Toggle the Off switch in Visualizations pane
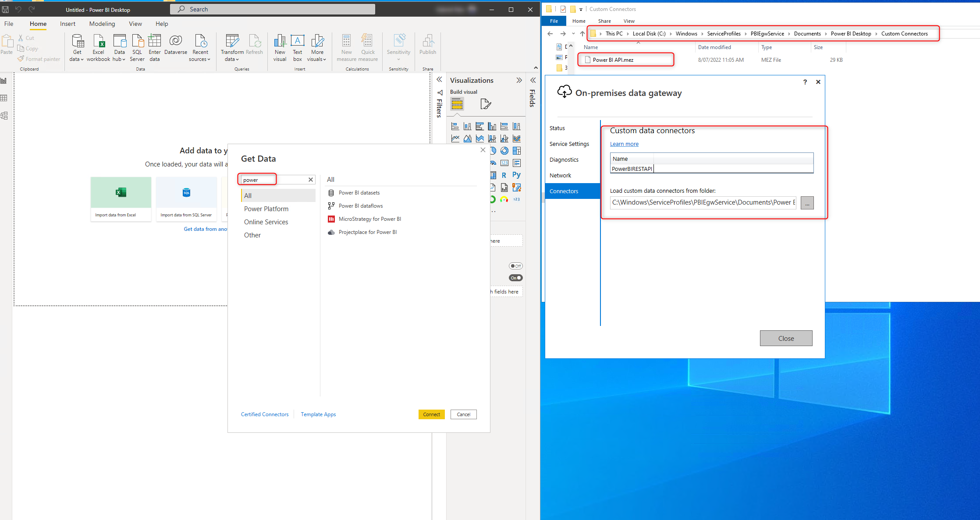Image resolution: width=980 pixels, height=520 pixels. tap(516, 266)
